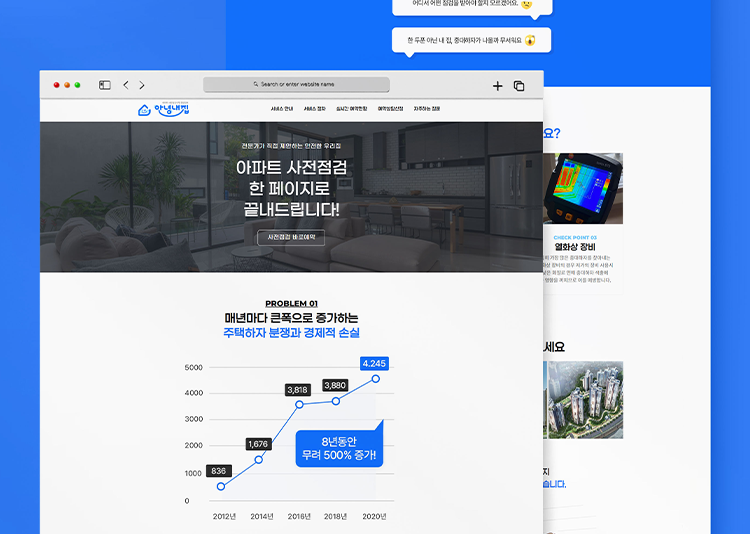Click the '한 두푼 아닌 내 집' chat bubble
The image size is (750, 534).
[x=472, y=40]
